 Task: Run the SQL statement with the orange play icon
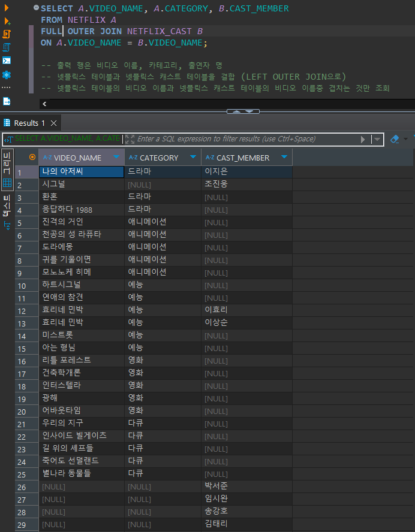(7, 7)
